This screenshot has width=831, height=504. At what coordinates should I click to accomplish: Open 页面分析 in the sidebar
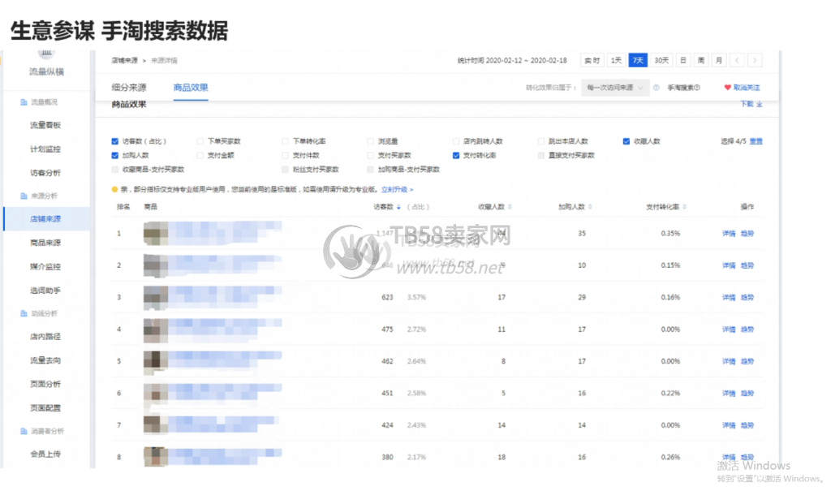pos(45,384)
